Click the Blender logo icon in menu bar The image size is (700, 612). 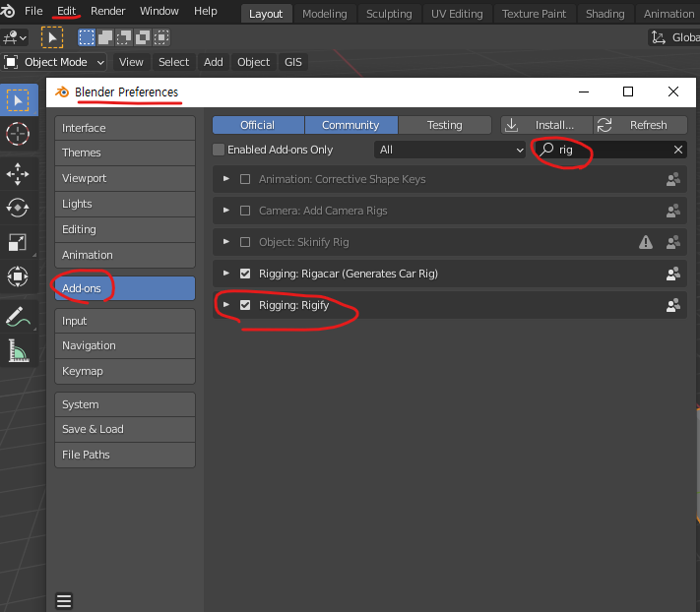click(7, 11)
